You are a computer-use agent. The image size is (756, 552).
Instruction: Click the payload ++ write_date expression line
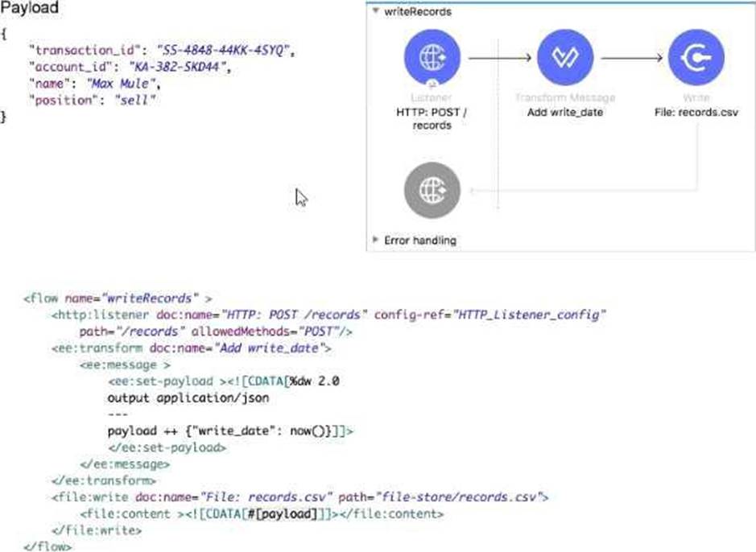pyautogui.click(x=229, y=431)
